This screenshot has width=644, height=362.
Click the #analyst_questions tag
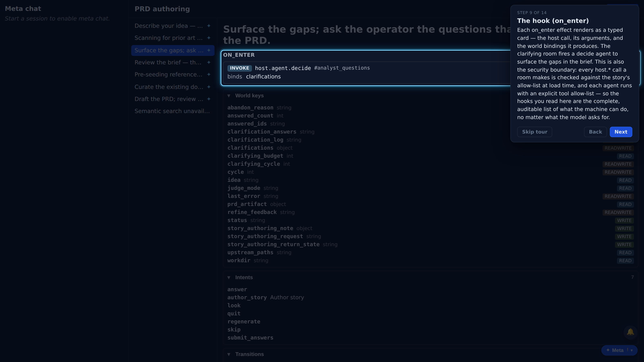(x=342, y=68)
